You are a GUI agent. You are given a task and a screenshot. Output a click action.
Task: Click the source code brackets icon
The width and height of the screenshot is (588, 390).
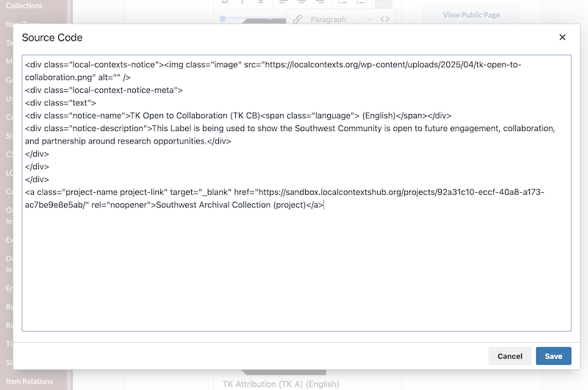pos(384,19)
